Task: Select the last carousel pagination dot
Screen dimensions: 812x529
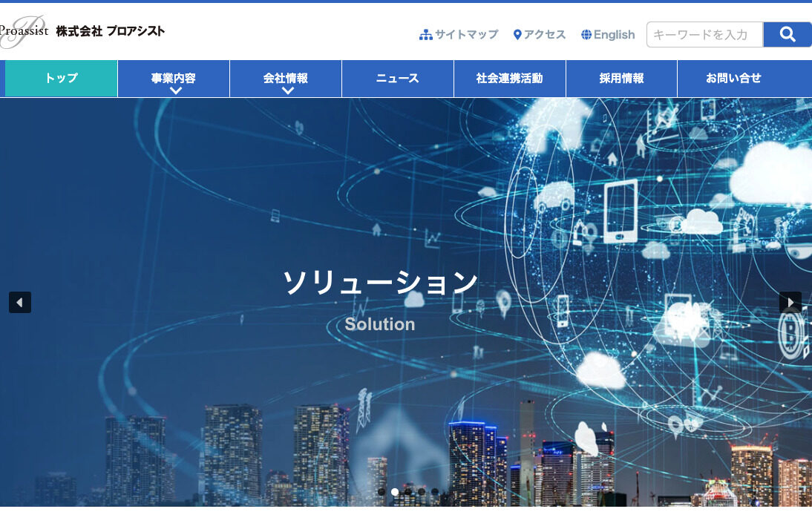Action: click(x=435, y=491)
